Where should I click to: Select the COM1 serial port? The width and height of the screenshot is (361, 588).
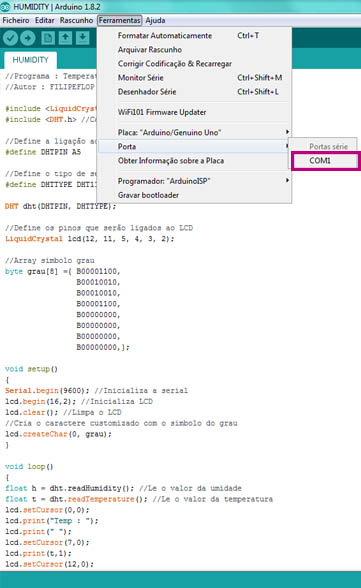pos(325,160)
